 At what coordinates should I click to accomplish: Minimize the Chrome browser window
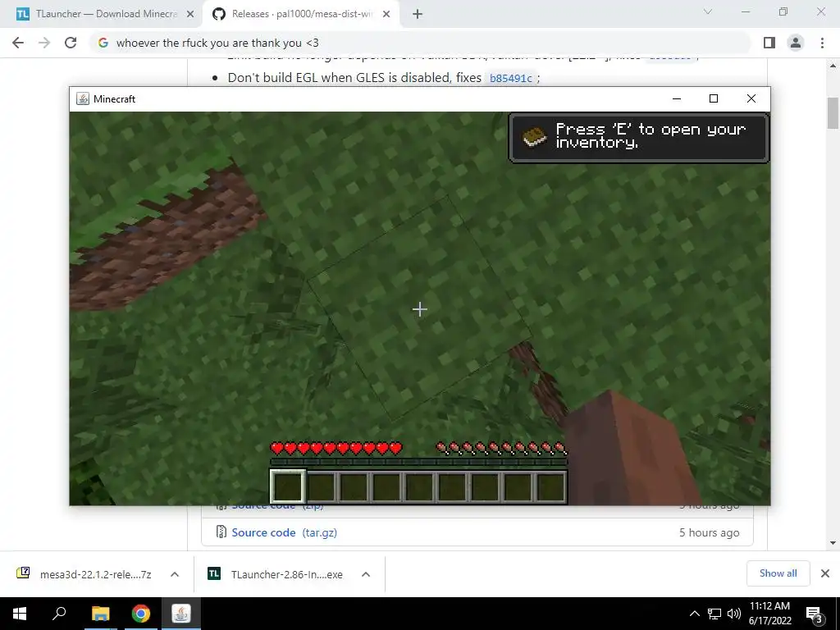tap(746, 11)
